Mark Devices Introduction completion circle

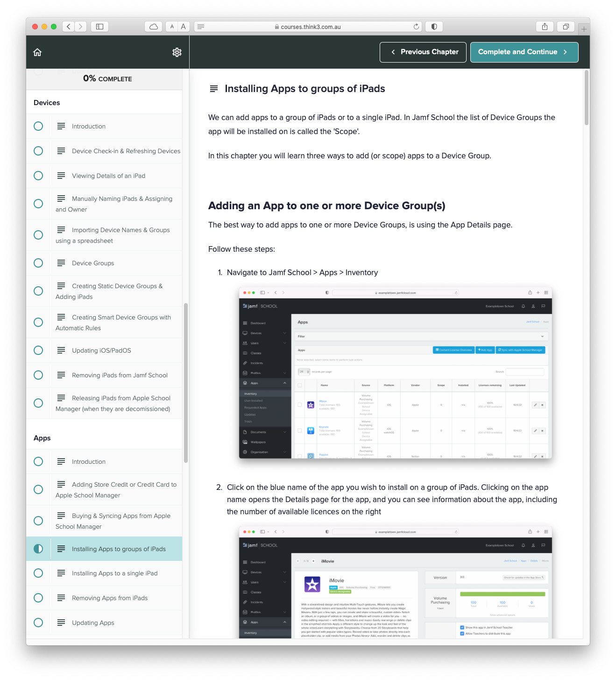[38, 126]
